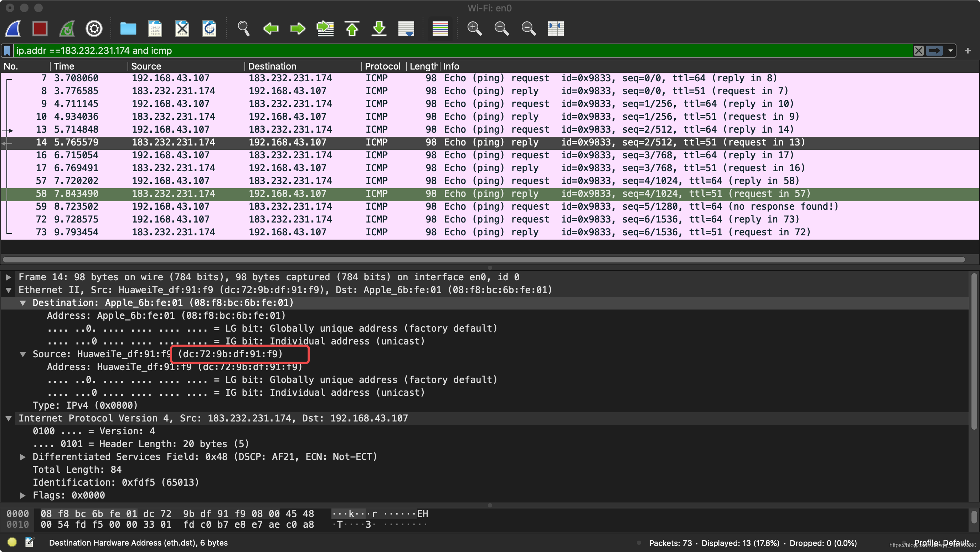Screen dimensions: 980x552
Task: Select Address: Apple_6b:fe:01 line under Destination
Action: [x=166, y=316]
